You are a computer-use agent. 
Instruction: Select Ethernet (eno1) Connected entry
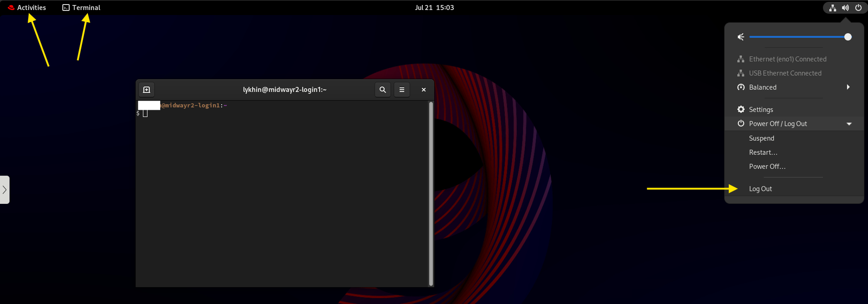pos(794,59)
